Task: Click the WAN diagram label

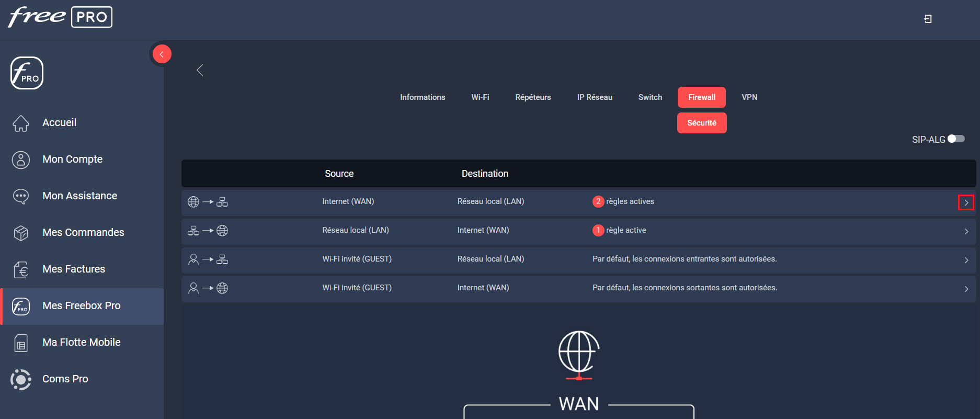Action: [579, 404]
